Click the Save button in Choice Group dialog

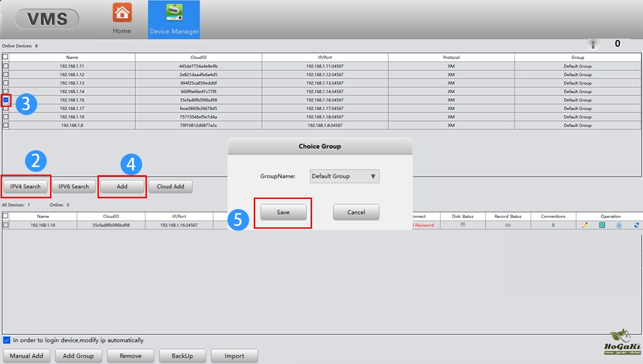point(283,212)
